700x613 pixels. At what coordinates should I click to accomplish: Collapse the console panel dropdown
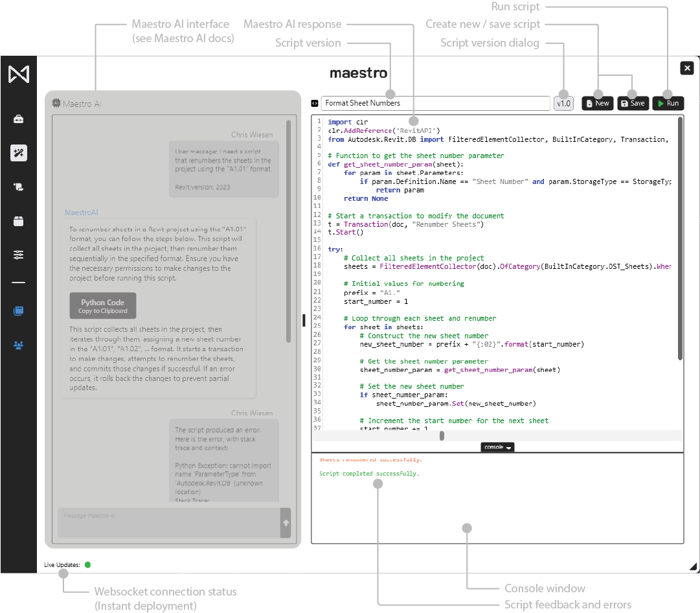(497, 447)
